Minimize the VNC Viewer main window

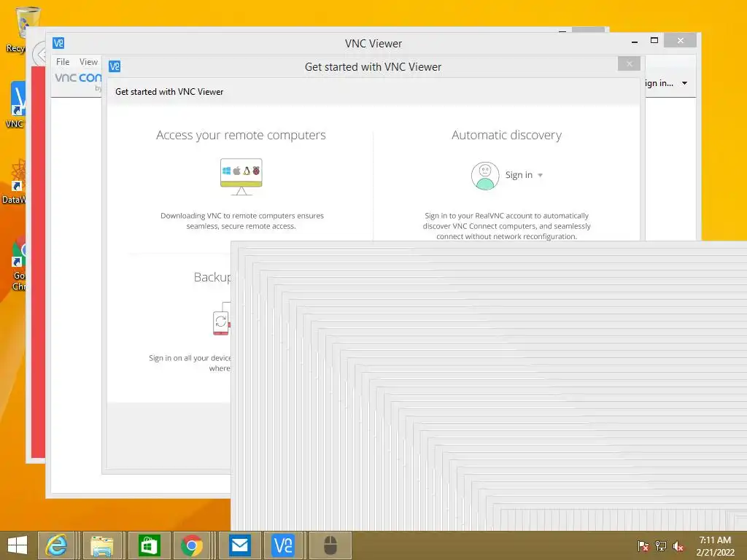point(635,41)
